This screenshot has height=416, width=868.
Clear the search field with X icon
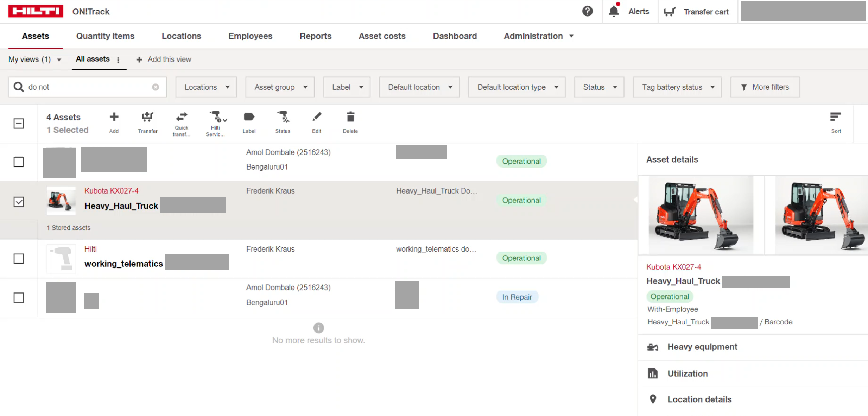(x=155, y=87)
